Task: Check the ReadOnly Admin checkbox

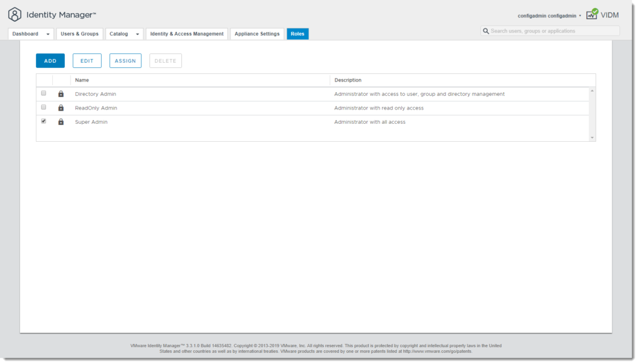Action: [44, 107]
